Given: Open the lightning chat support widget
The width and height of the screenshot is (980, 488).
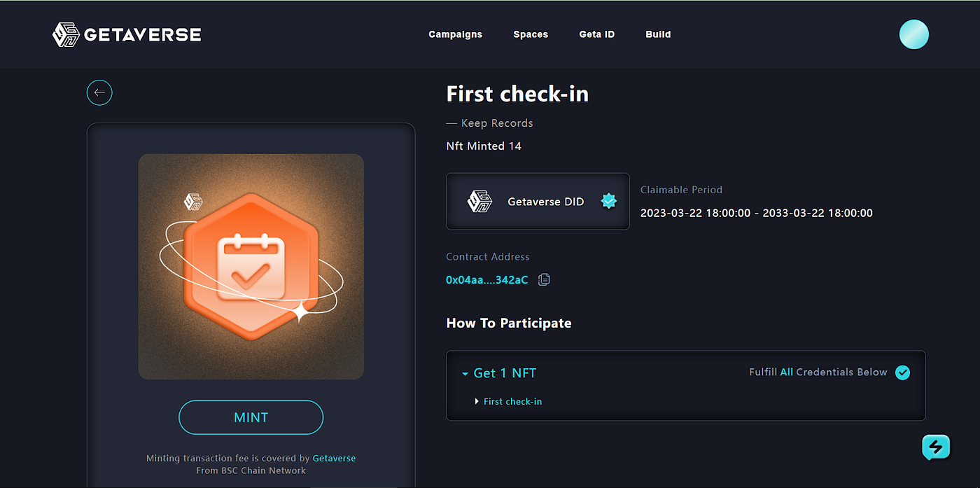Looking at the screenshot, I should (x=936, y=447).
